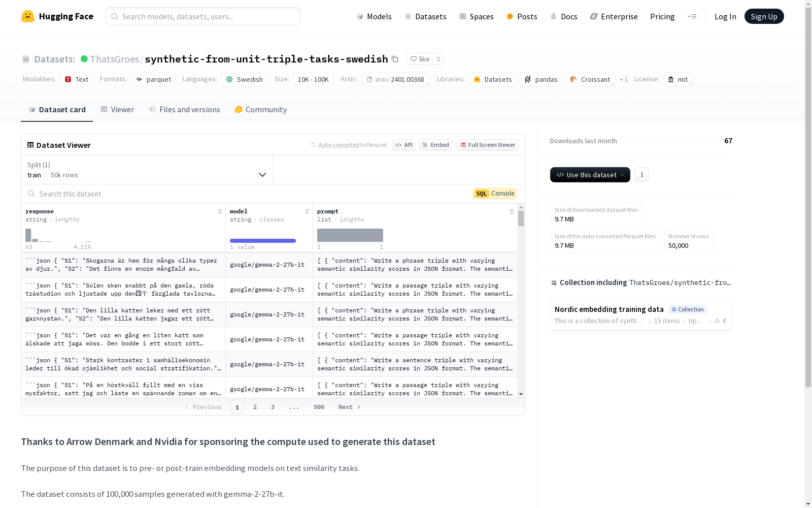The width and height of the screenshot is (812, 508).
Task: Open the three-dot more options button
Action: pyautogui.click(x=642, y=175)
